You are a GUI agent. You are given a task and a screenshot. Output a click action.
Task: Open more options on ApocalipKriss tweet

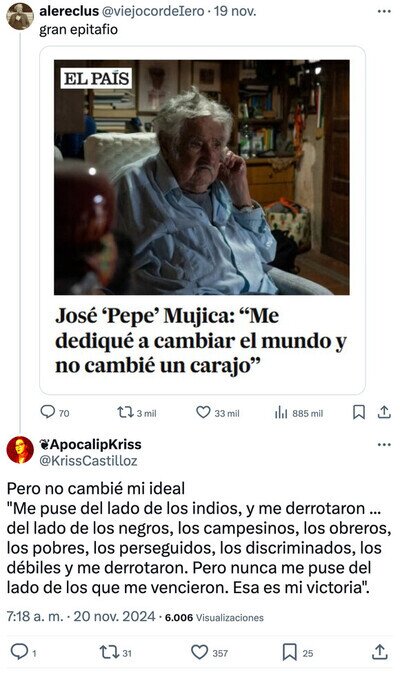coord(384,444)
